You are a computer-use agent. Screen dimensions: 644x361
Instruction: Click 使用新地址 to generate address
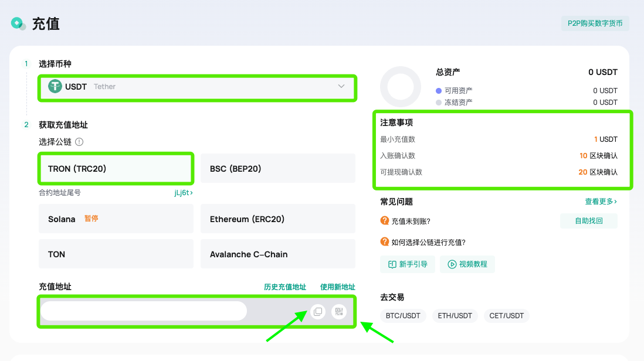[x=337, y=287]
